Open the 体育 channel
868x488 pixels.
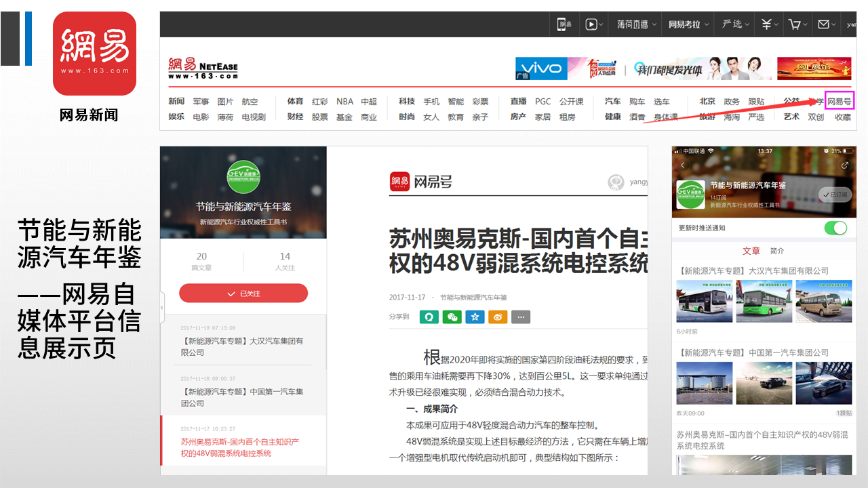click(295, 102)
